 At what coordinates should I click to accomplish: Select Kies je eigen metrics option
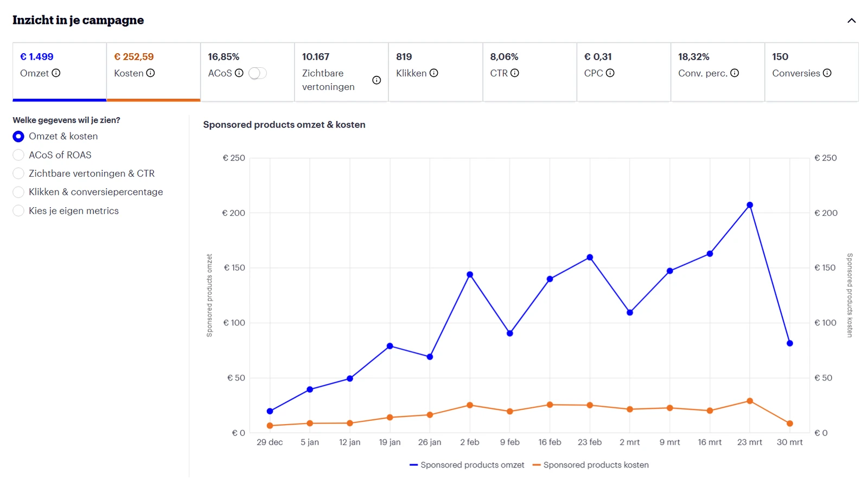click(x=18, y=210)
